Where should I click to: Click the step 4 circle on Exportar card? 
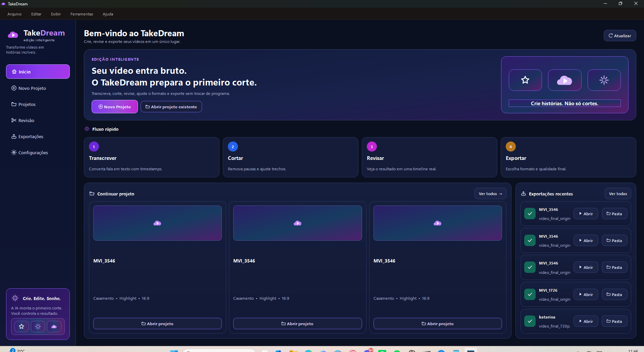click(511, 146)
